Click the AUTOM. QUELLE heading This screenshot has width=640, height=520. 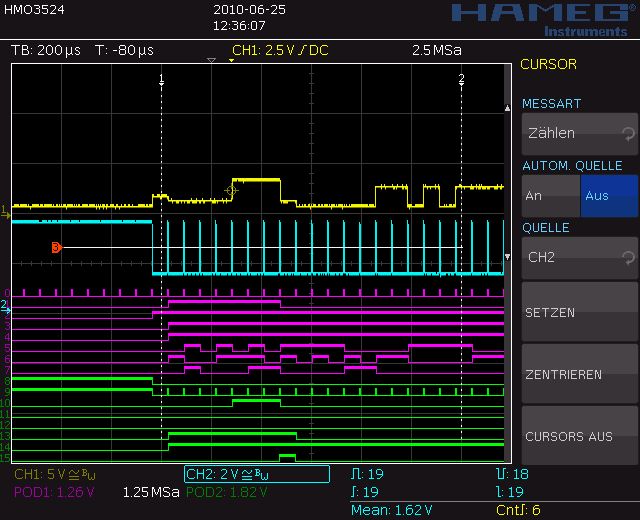click(572, 166)
